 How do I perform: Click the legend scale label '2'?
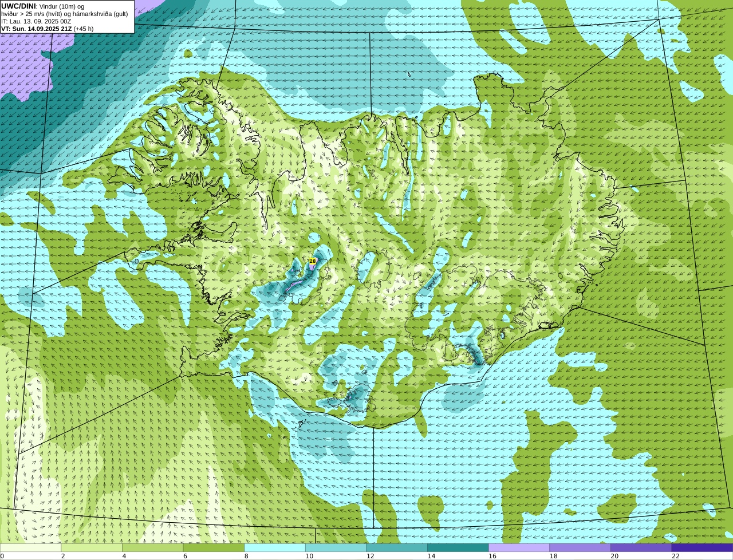coord(63,556)
